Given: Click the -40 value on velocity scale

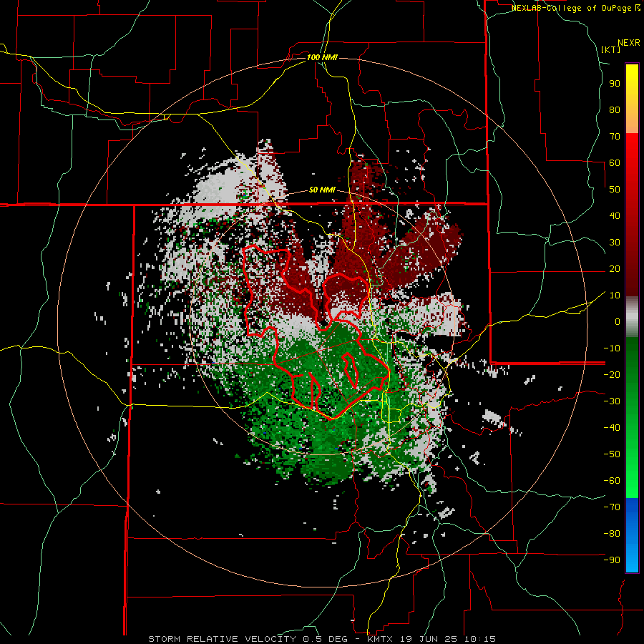Looking at the screenshot, I should click(x=612, y=428).
